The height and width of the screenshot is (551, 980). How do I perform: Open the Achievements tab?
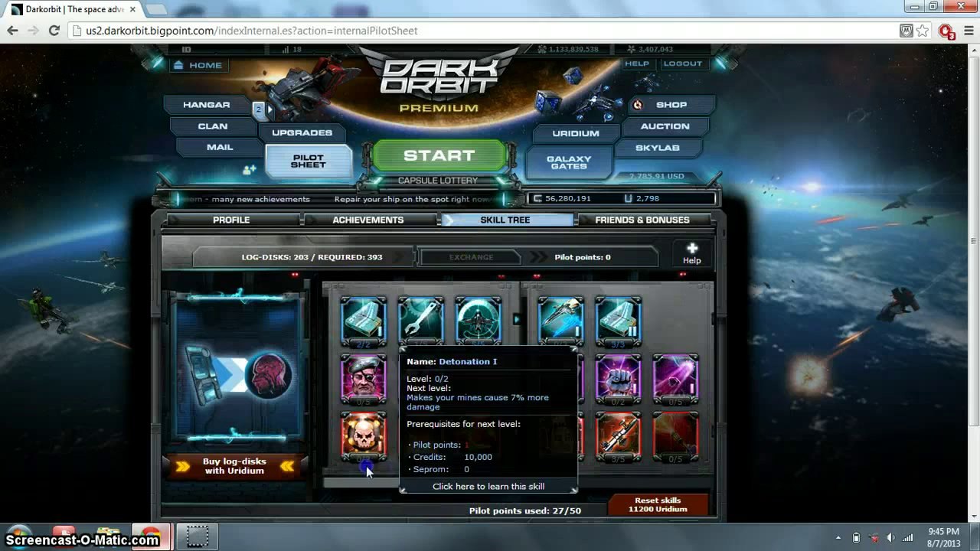pyautogui.click(x=368, y=220)
